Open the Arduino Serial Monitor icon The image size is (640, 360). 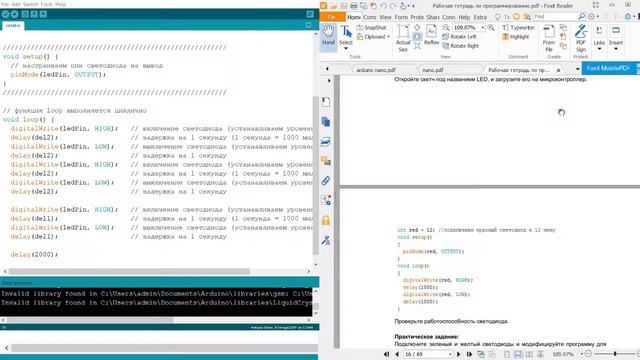310,14
